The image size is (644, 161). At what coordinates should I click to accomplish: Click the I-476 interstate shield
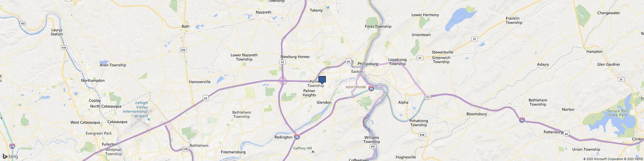12,146
